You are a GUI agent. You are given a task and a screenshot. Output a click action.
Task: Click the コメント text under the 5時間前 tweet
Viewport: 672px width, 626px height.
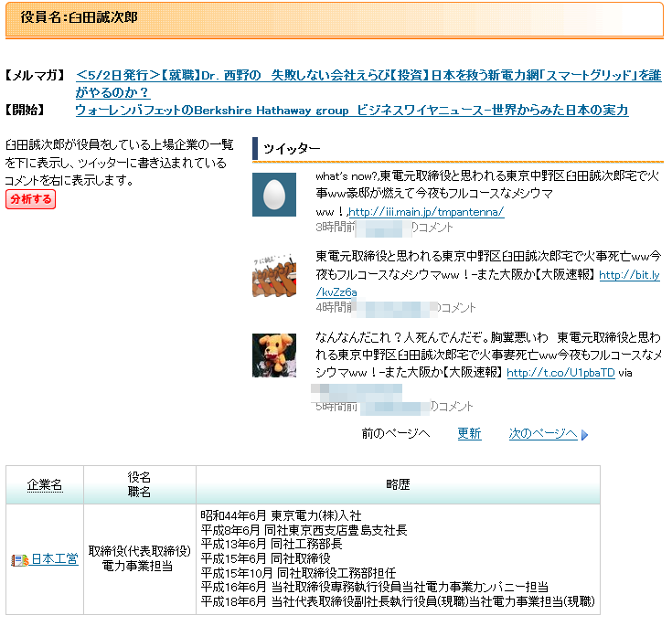click(x=455, y=406)
